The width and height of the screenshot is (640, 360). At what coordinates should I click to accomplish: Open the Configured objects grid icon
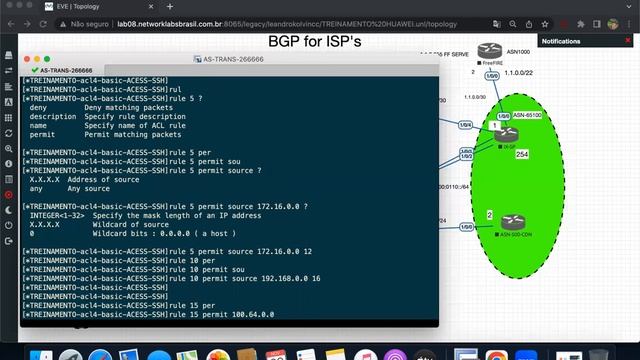(9, 118)
